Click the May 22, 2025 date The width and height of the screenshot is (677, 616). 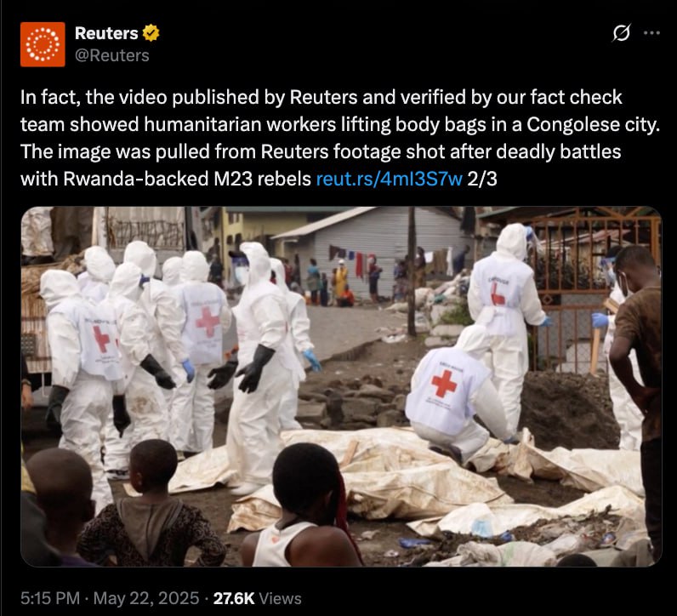pos(146,598)
